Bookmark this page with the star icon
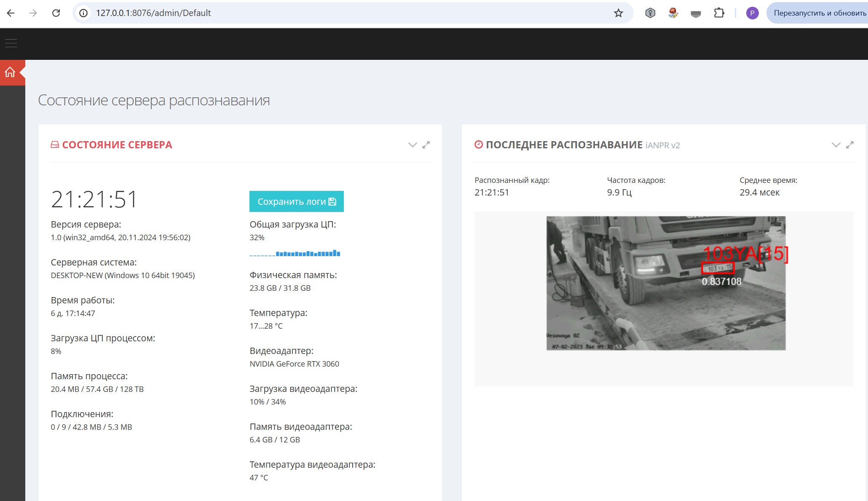The width and height of the screenshot is (868, 501). click(618, 13)
